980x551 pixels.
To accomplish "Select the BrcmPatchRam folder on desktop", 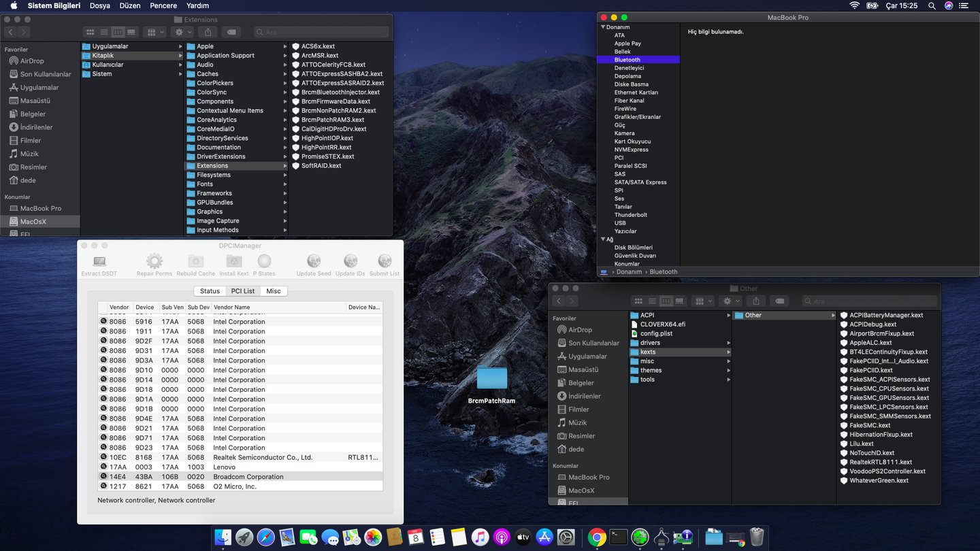I will pyautogui.click(x=492, y=379).
